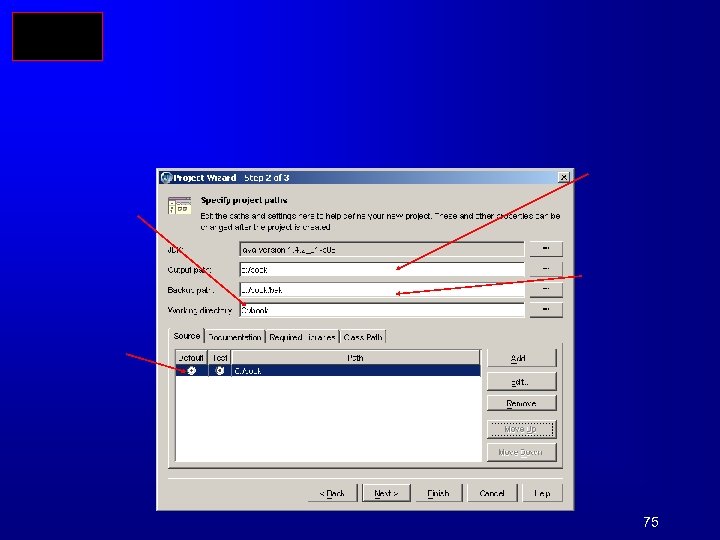Viewport: 720px width, 540px height.
Task: Close the Project Wizard window with X
Action: tap(563, 177)
